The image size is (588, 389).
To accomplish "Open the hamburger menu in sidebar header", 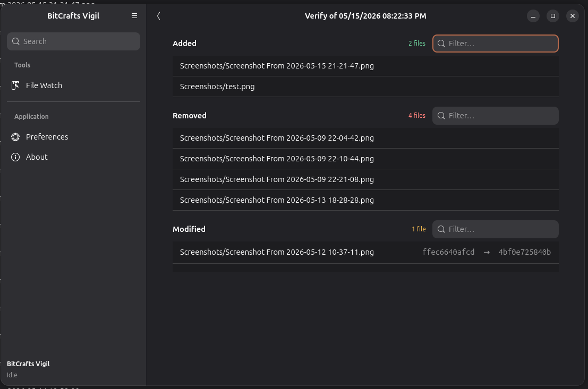I will 134,16.
